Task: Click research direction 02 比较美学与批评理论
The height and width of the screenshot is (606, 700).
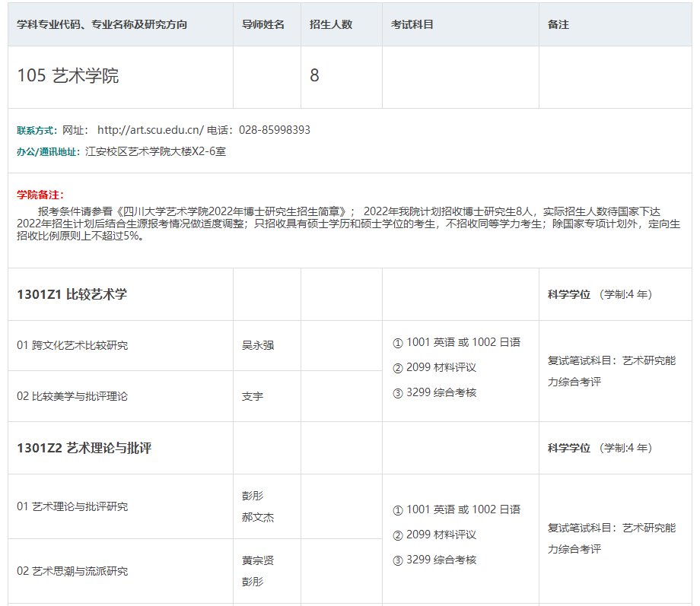Action: pyautogui.click(x=72, y=396)
